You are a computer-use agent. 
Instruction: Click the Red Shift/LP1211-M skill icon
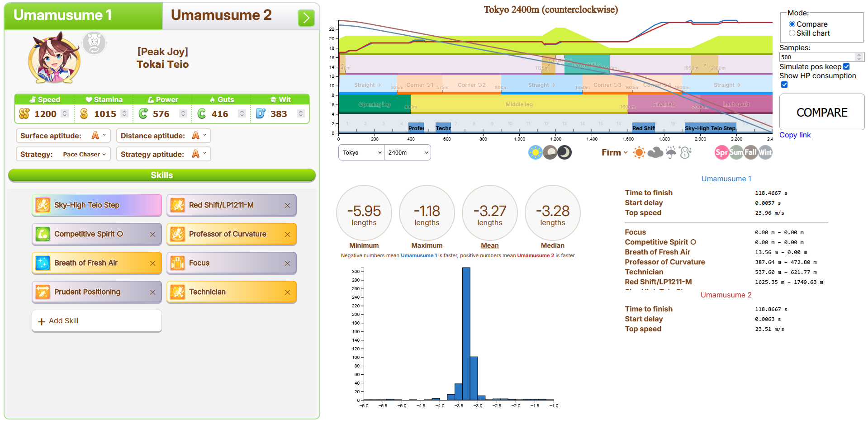(177, 205)
